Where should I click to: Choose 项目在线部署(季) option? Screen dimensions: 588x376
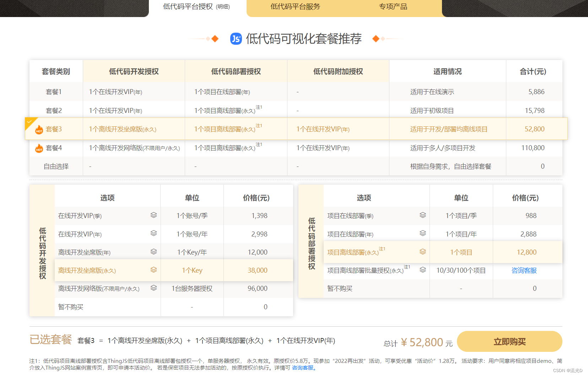pos(443,216)
